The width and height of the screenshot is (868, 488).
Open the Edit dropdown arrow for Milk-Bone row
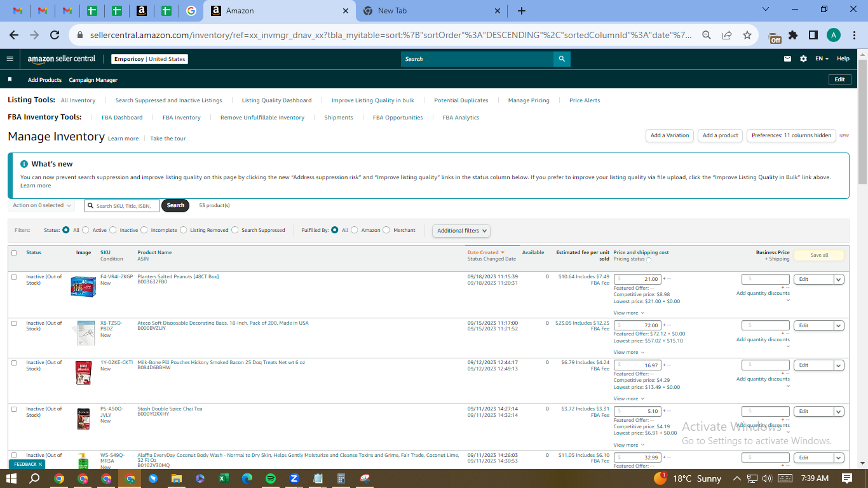pyautogui.click(x=839, y=365)
